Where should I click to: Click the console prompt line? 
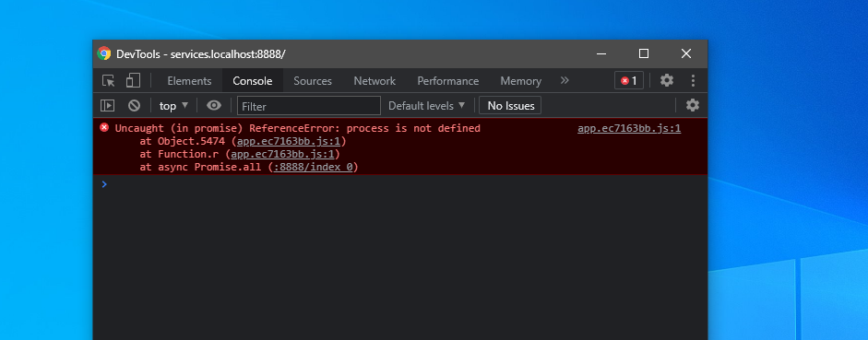[399, 184]
